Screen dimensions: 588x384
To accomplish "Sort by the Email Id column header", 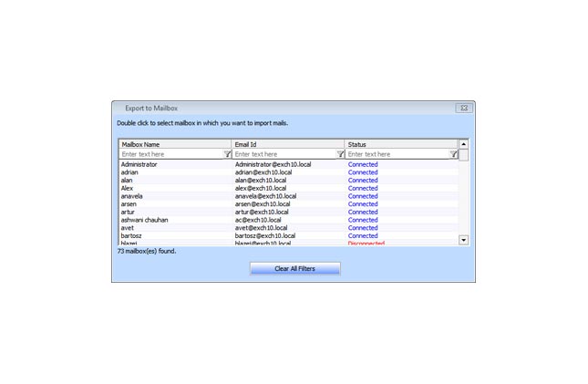I will click(288, 144).
